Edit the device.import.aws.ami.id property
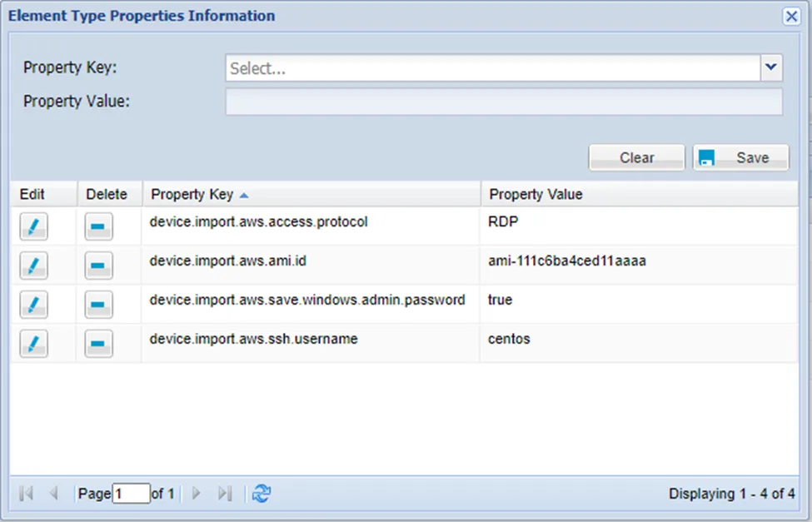812x522 pixels. pyautogui.click(x=33, y=266)
